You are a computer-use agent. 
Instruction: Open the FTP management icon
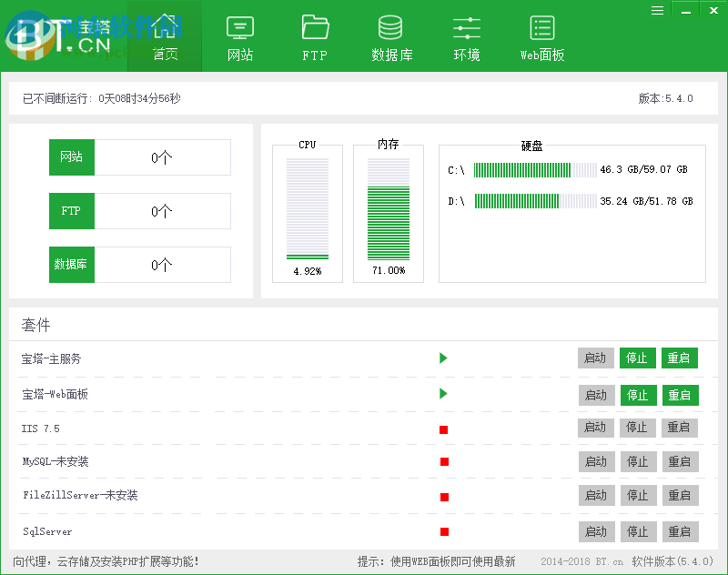[314, 36]
